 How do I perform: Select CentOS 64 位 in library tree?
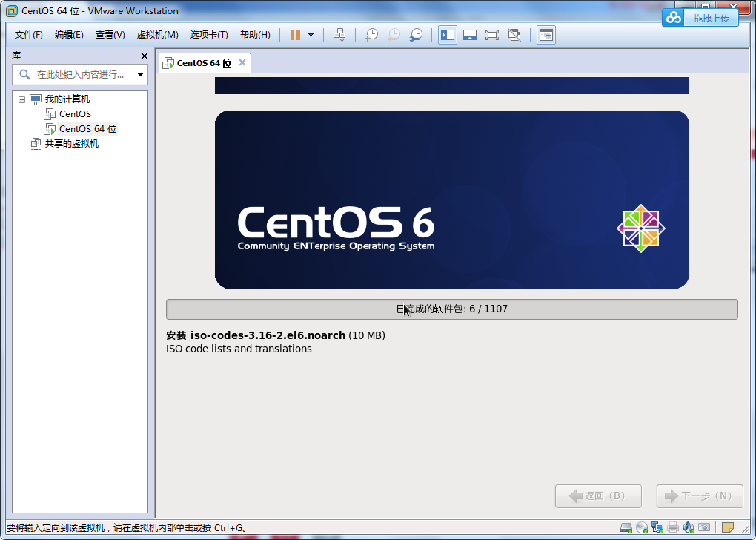pyautogui.click(x=87, y=129)
